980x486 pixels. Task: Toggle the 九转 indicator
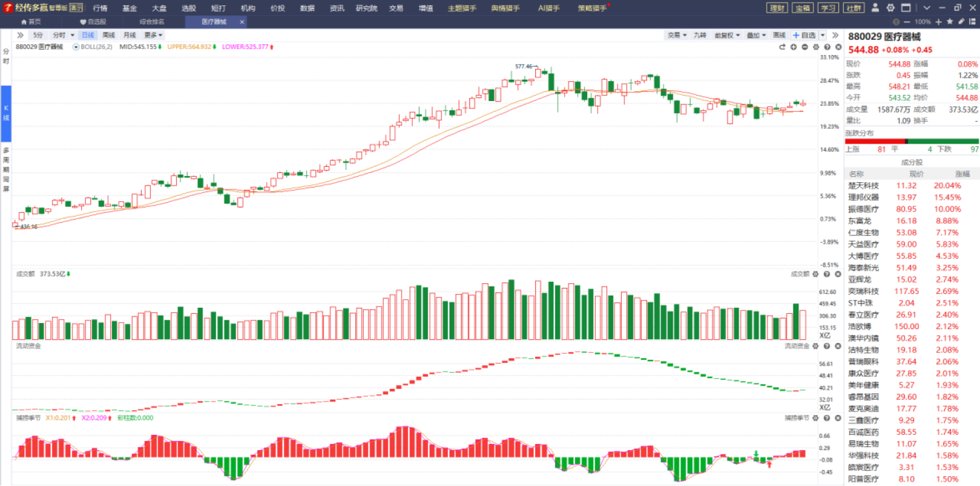[700, 35]
